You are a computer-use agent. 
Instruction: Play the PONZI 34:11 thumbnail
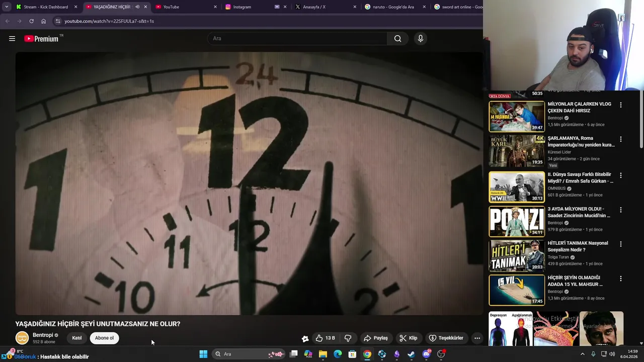click(x=517, y=221)
